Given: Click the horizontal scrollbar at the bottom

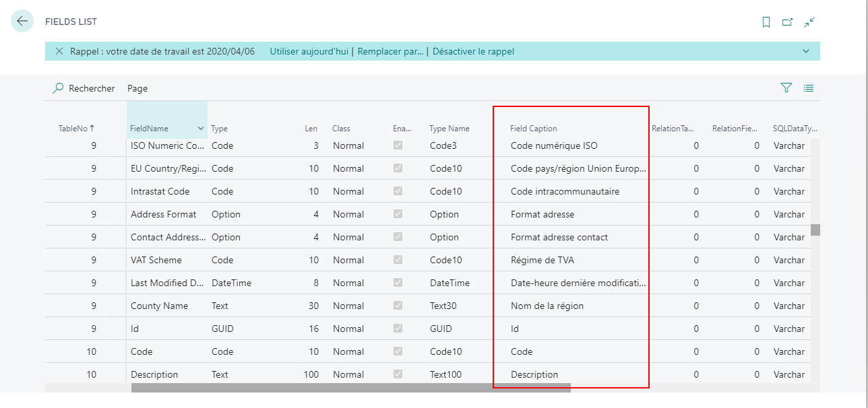Looking at the screenshot, I should coord(350,388).
